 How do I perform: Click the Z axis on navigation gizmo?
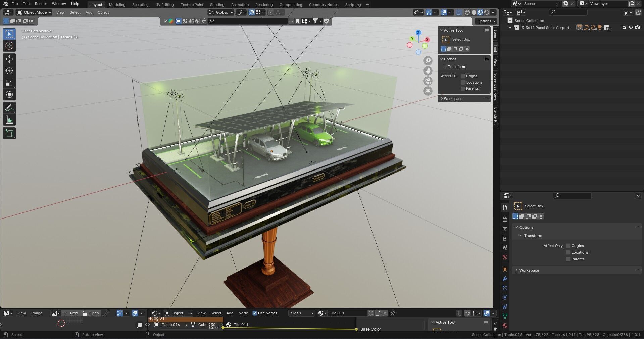click(418, 33)
